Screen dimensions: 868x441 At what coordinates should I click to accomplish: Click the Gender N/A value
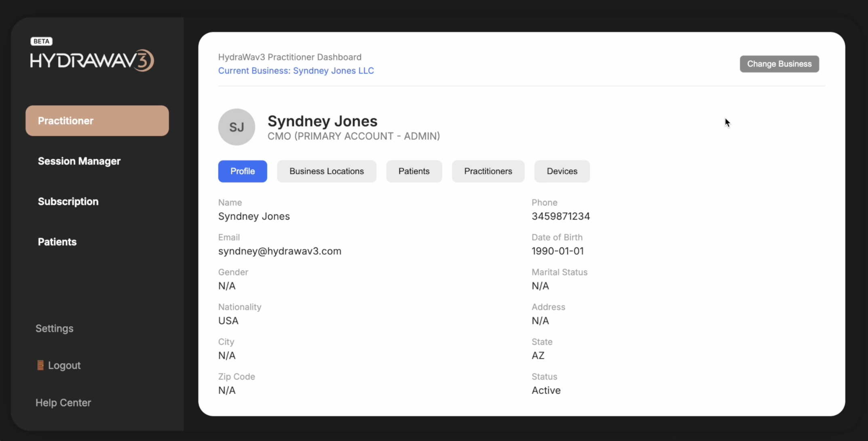[x=227, y=286]
